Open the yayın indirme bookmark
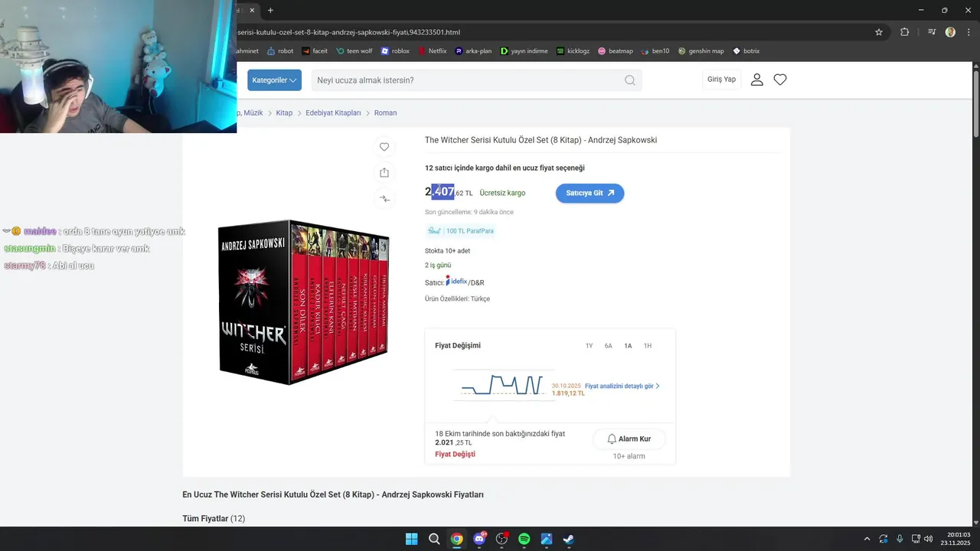 (x=524, y=51)
